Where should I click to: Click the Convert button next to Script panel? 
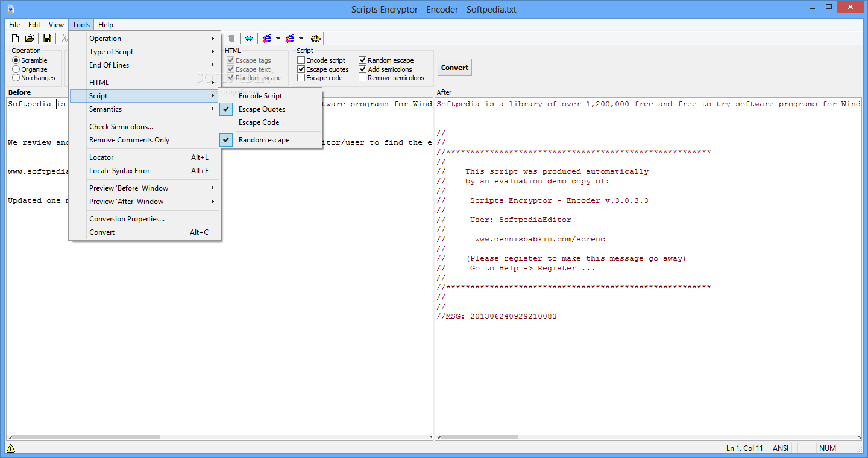pos(454,68)
